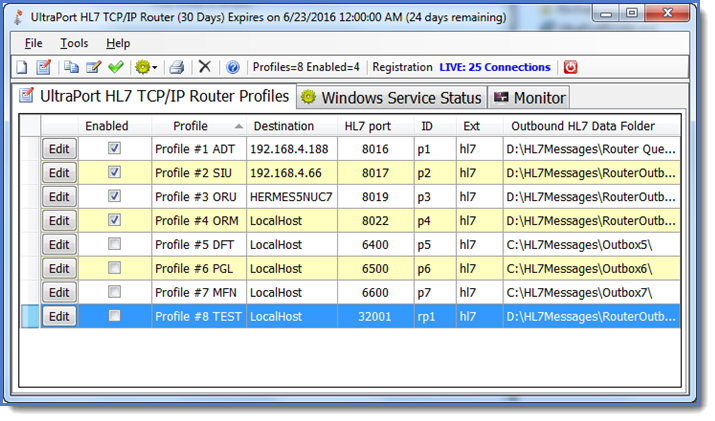Select the port 8016 cell
This screenshot has height=421, width=715.
(375, 149)
